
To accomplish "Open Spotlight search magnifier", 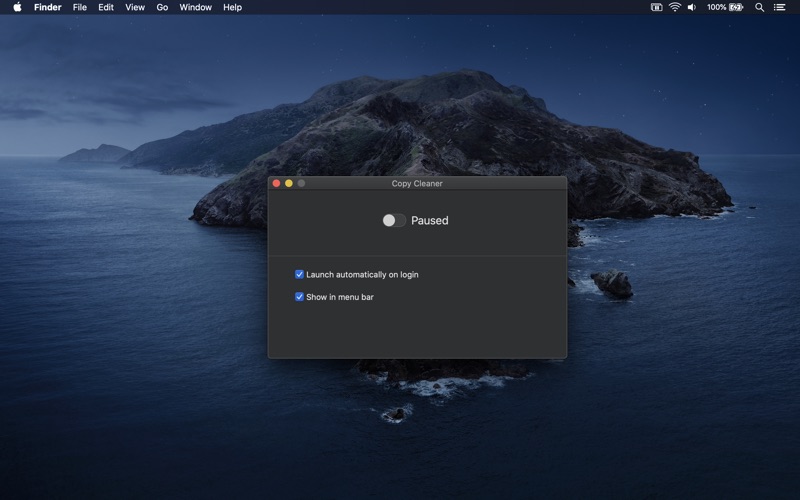I will click(x=759, y=7).
